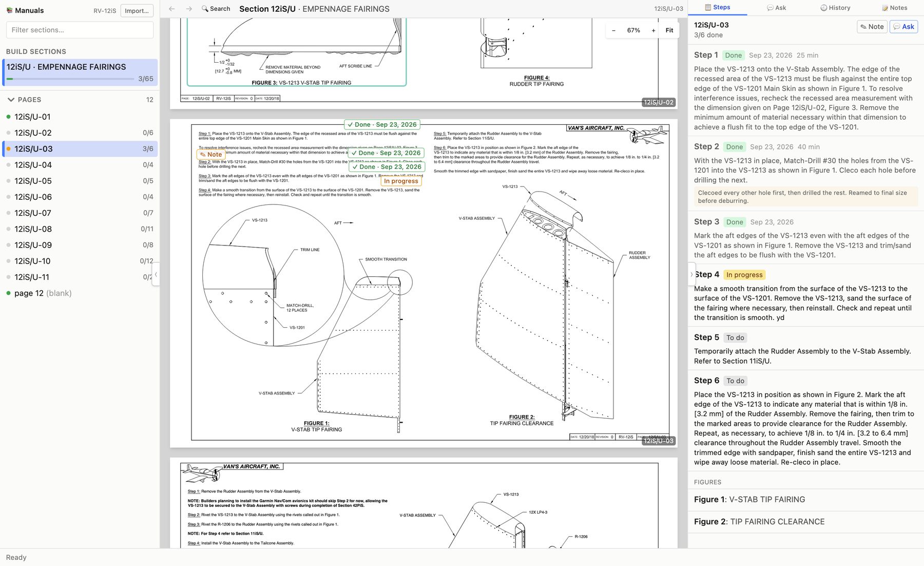Screen dimensions: 924x566
Task: Open page 12iS/U-09
Action: [80, 245]
